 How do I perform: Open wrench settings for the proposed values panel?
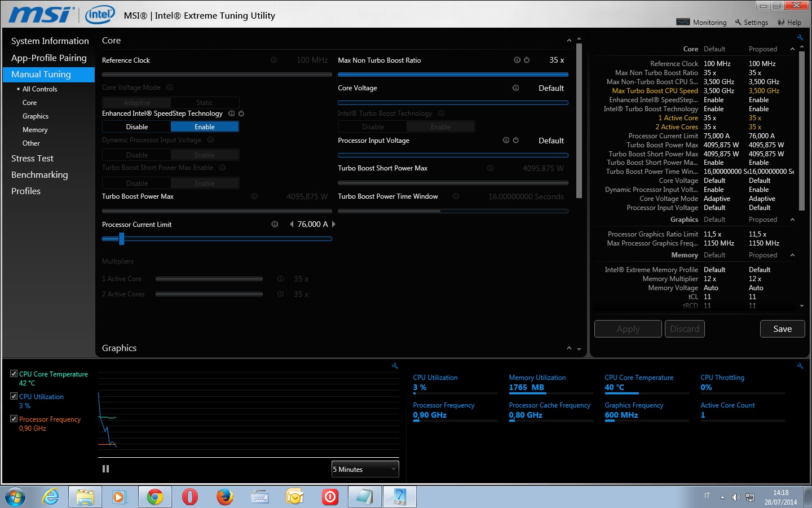800,37
